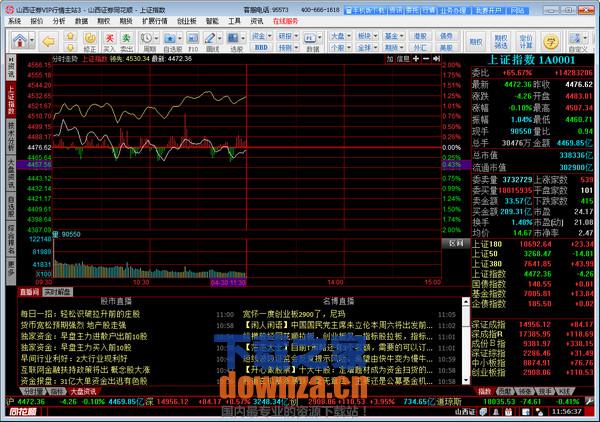Select the 上证指数 sidebar tab

[11, 99]
